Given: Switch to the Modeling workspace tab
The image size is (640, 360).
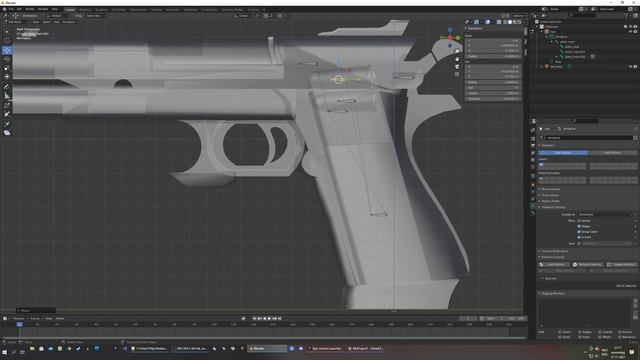Looking at the screenshot, I should [85, 9].
